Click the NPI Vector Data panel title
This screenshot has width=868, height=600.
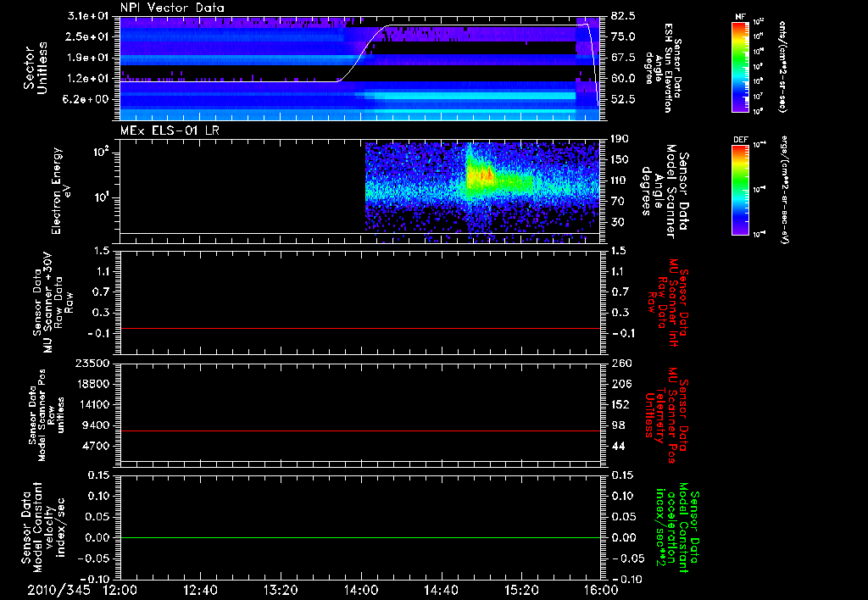click(x=172, y=8)
